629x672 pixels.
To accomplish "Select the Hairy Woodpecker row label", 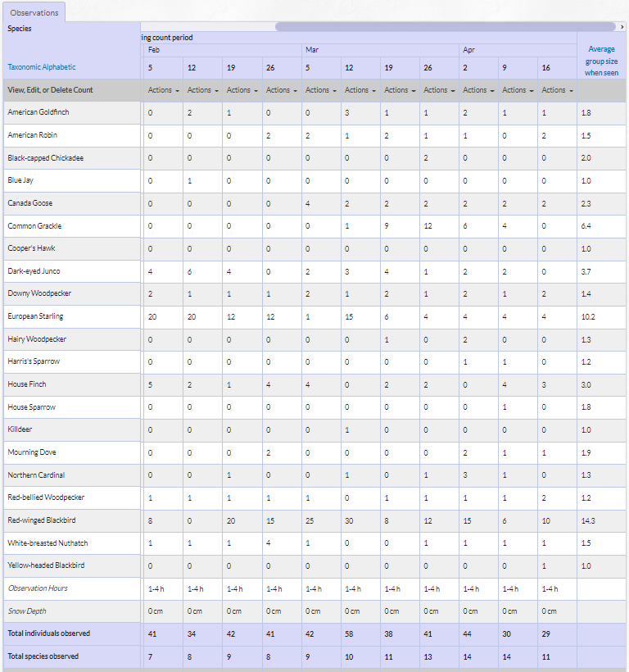I will tap(37, 339).
